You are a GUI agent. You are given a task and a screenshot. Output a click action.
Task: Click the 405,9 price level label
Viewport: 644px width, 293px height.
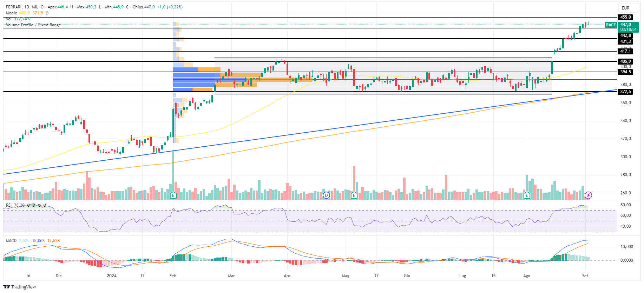tap(625, 61)
